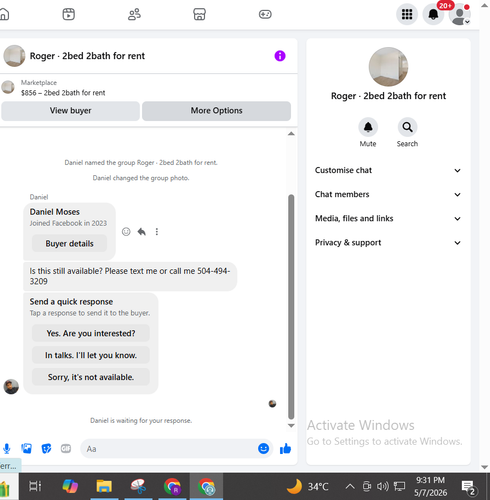Screen dimensions: 490x500
Task: Open the group photo in right panel
Action: [388, 67]
